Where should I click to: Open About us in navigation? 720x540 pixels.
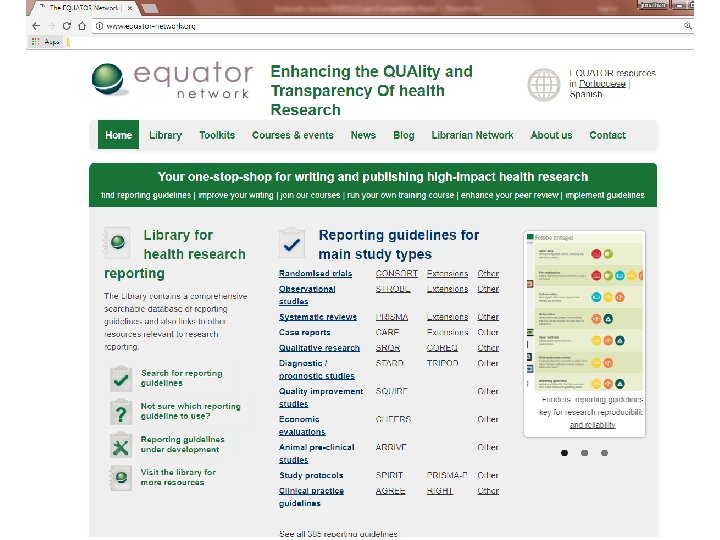(x=551, y=135)
